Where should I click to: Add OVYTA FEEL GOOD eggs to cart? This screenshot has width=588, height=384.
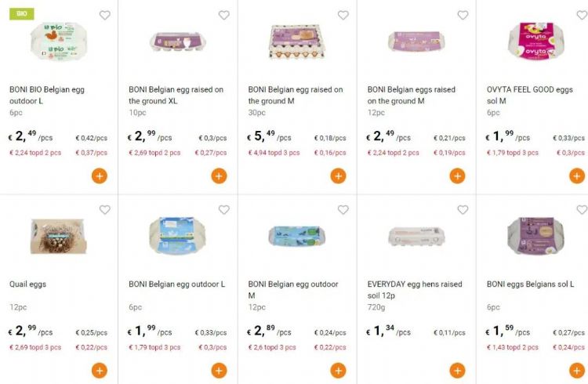pos(577,176)
